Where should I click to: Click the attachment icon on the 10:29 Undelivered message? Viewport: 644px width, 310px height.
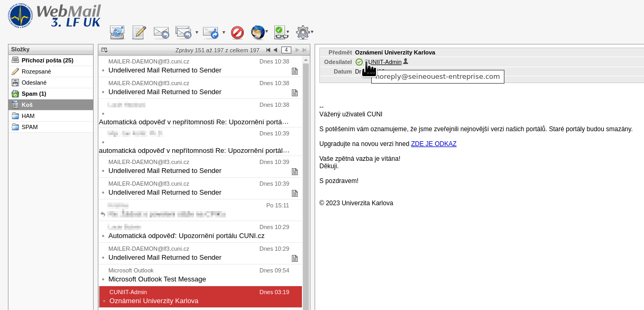pyautogui.click(x=295, y=259)
